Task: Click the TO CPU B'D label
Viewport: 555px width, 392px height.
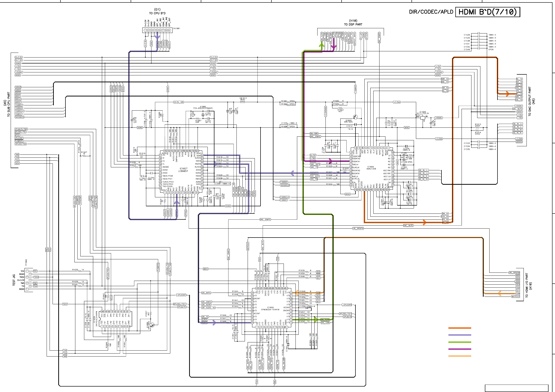Action: point(157,13)
